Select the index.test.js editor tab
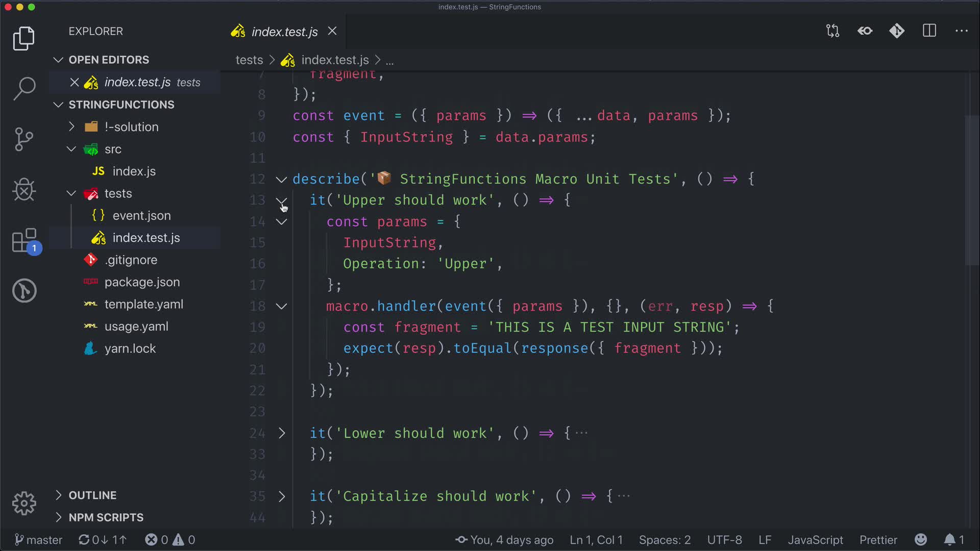980x551 pixels. tap(284, 32)
